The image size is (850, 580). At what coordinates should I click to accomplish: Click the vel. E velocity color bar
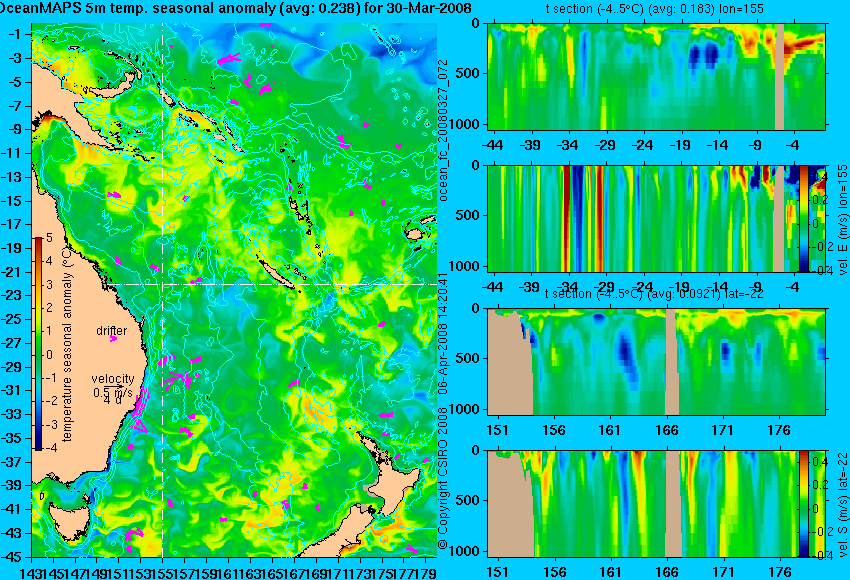coord(804,218)
